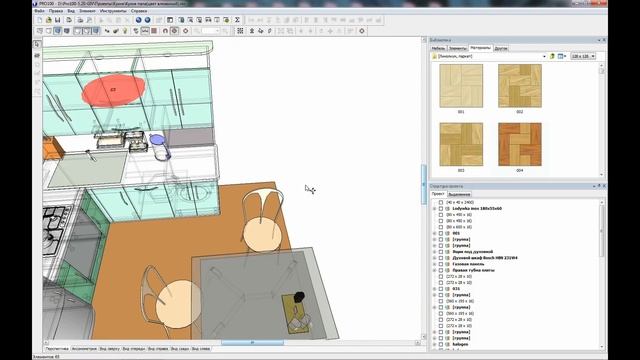640x360 pixels.
Task: Tick the checkbox for item 035
Action: 441,289
